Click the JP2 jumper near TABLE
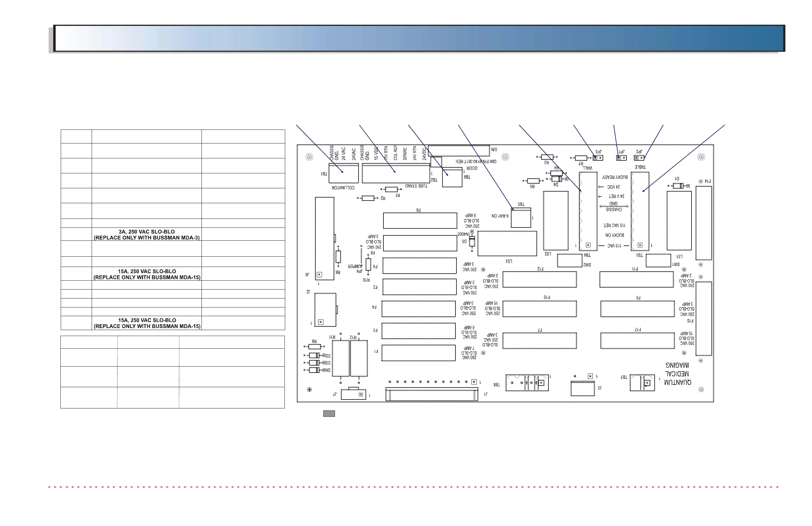The width and height of the screenshot is (812, 526). [x=639, y=158]
